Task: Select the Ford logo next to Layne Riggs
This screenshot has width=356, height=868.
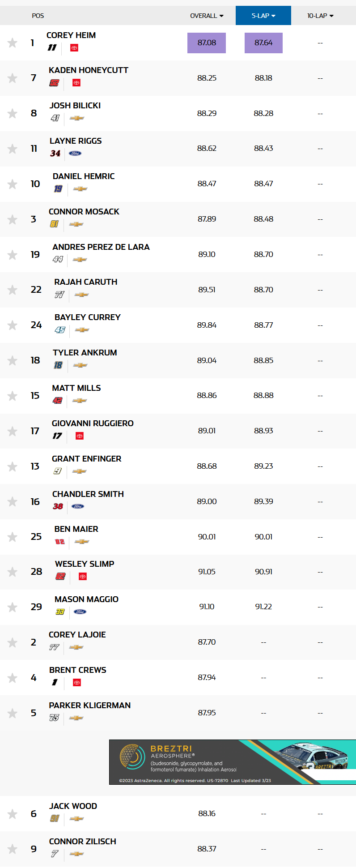Action: point(76,153)
